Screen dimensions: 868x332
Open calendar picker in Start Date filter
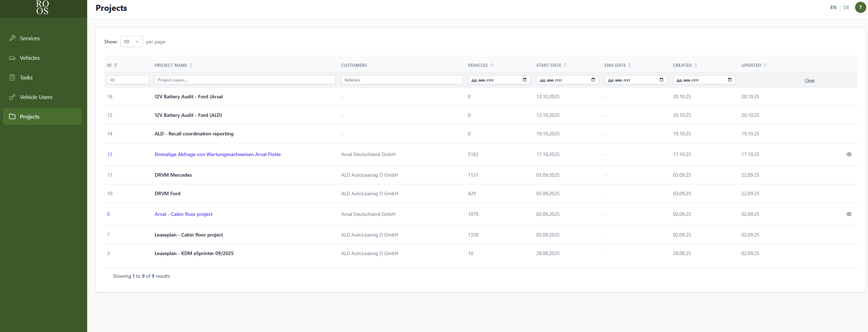525,80
